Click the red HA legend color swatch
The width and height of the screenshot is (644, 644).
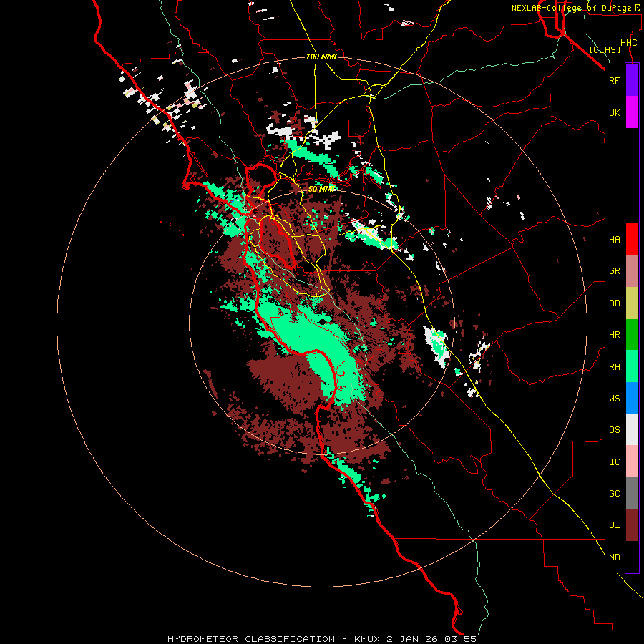(632, 239)
